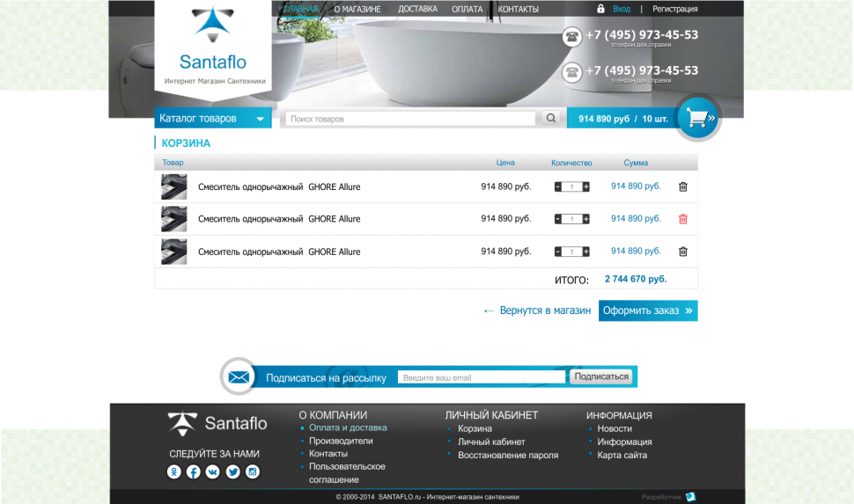The height and width of the screenshot is (504, 854).
Task: Open footer link Оплата и доставка
Action: [x=348, y=427]
